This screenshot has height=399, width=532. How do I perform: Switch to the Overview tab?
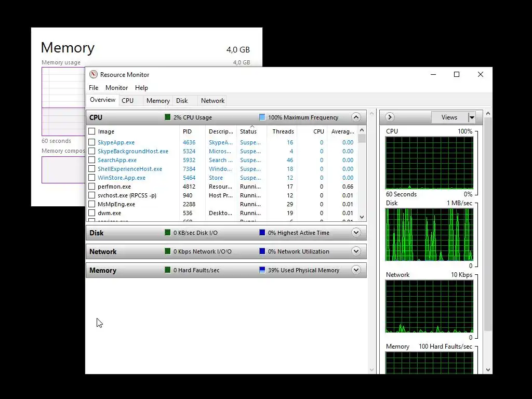pyautogui.click(x=102, y=100)
